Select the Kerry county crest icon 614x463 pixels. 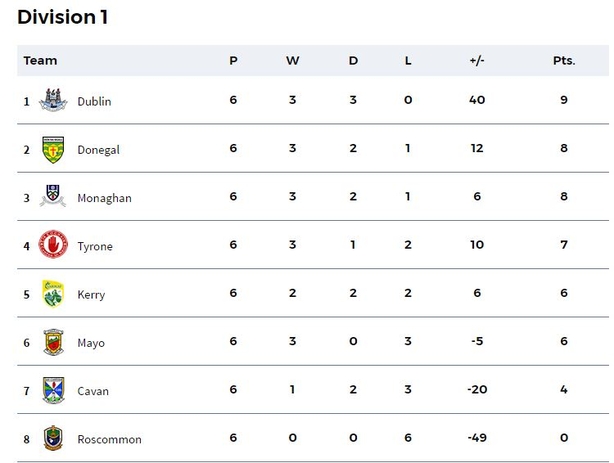(53, 294)
